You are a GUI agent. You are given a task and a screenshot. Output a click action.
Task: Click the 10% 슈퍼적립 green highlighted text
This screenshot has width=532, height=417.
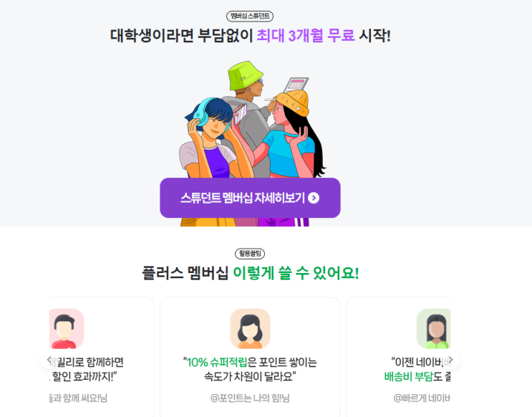tap(217, 363)
